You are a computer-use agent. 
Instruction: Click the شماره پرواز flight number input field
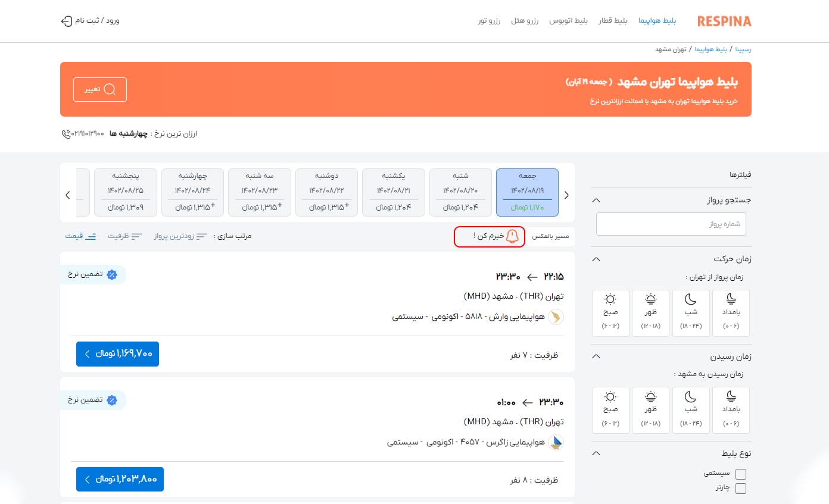tap(671, 224)
